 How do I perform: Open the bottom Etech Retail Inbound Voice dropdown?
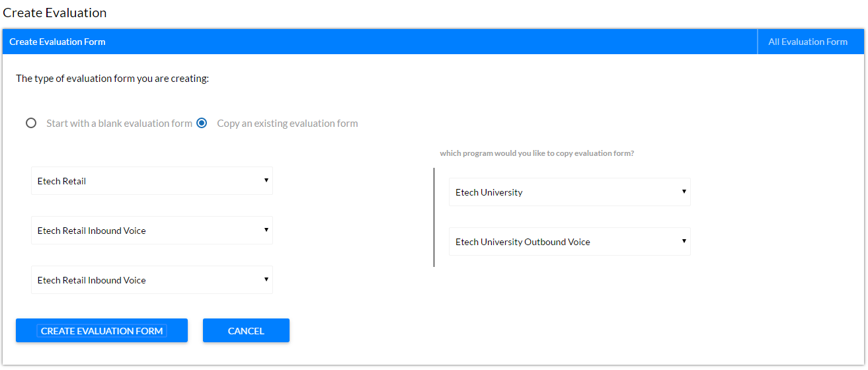tap(152, 280)
